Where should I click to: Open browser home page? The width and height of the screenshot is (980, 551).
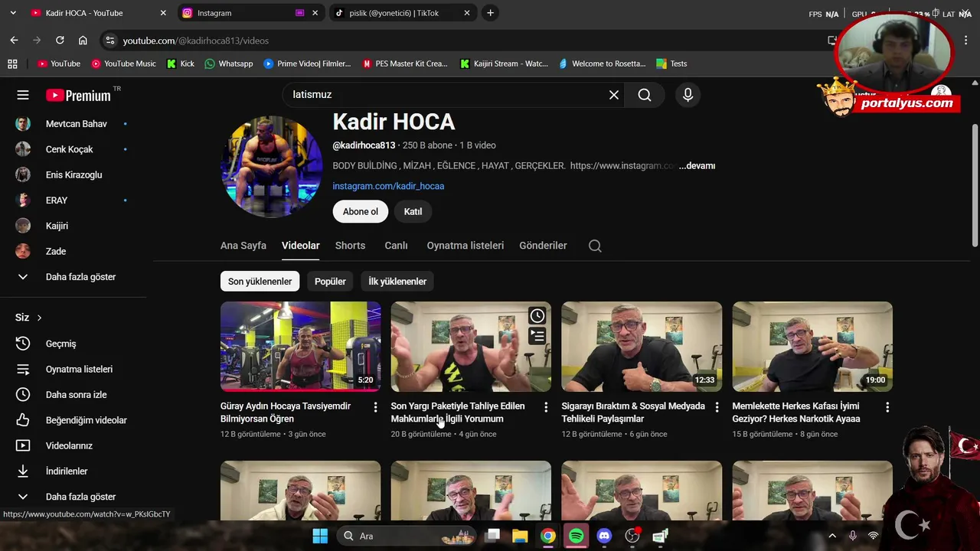click(x=83, y=41)
